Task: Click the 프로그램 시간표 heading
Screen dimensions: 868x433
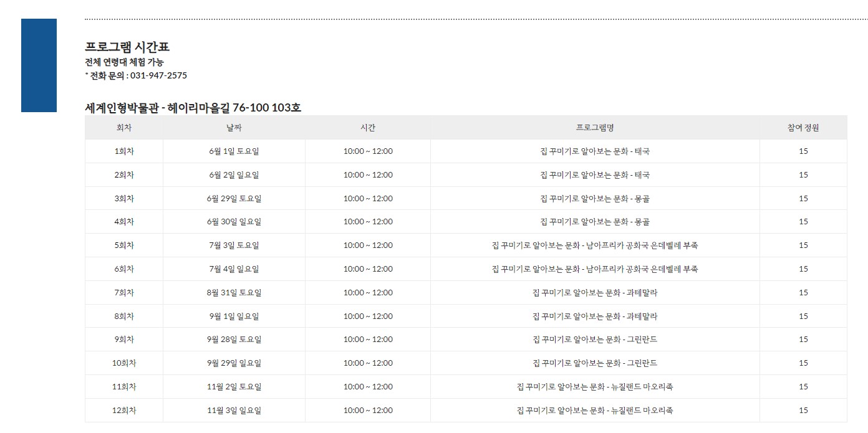Action: click(x=127, y=47)
